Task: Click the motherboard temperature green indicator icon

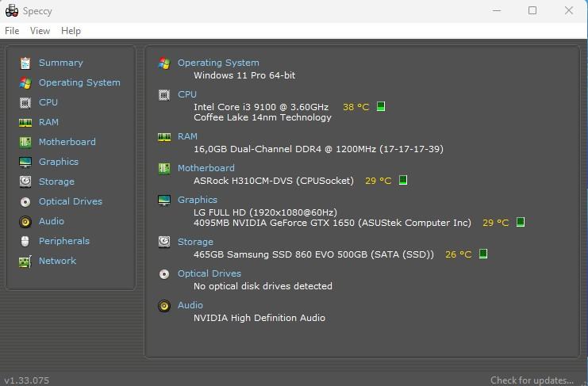Action: tap(403, 181)
